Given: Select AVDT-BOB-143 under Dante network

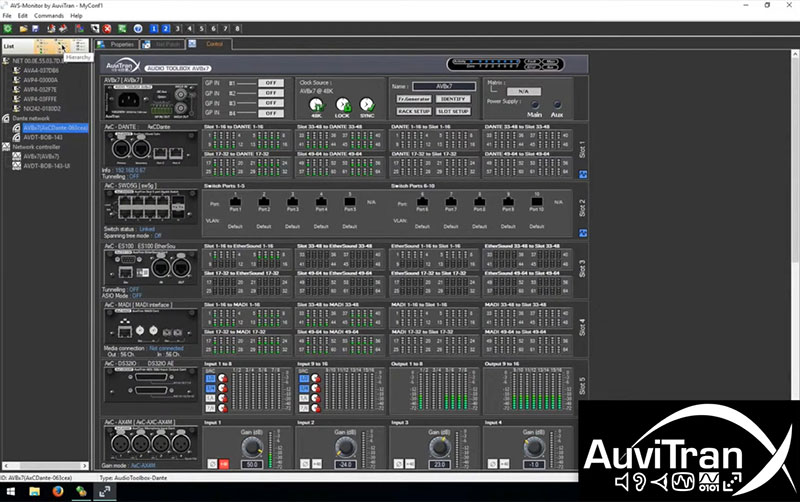Looking at the screenshot, I should tap(43, 137).
